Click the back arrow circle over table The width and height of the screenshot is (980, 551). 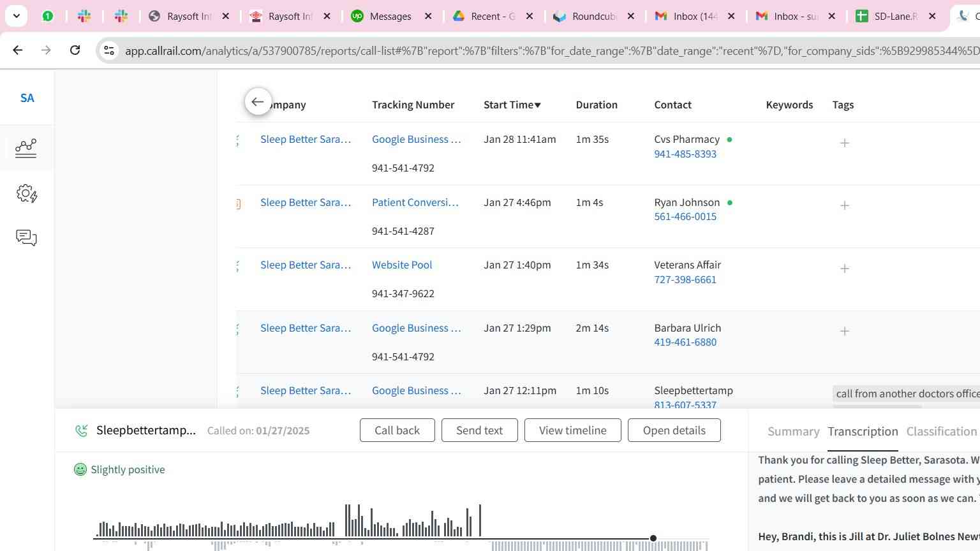[x=258, y=102]
